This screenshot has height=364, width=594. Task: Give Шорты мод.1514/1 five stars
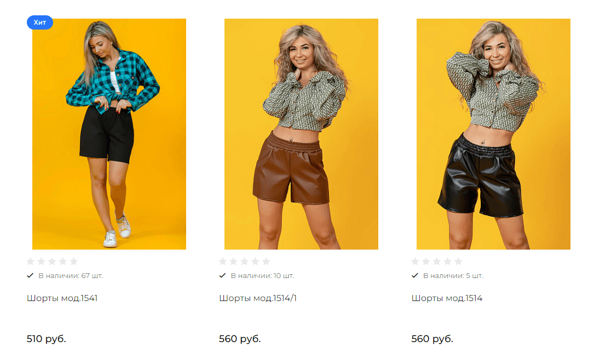[x=266, y=261]
